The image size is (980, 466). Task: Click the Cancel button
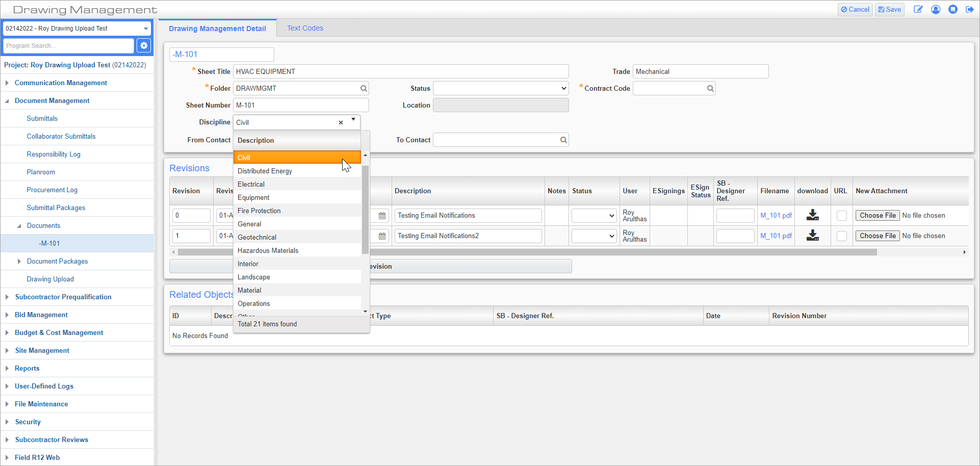click(855, 10)
